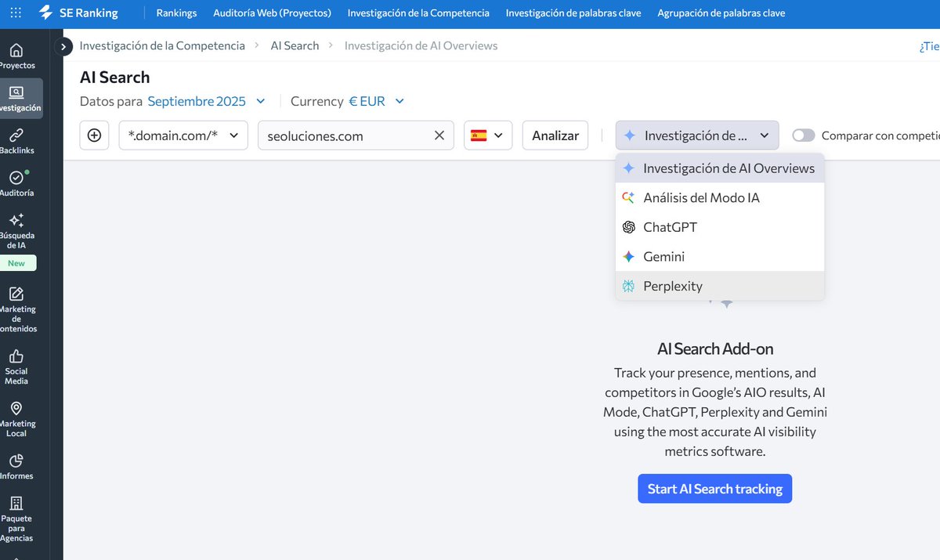Viewport: 940px width, 560px height.
Task: Click the SE Ranking logo
Action: pyautogui.click(x=78, y=13)
